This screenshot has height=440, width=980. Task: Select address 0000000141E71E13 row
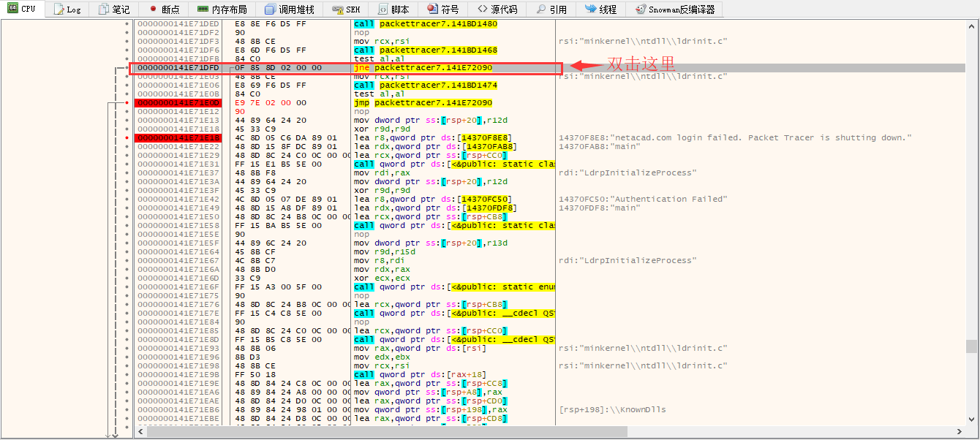point(178,120)
